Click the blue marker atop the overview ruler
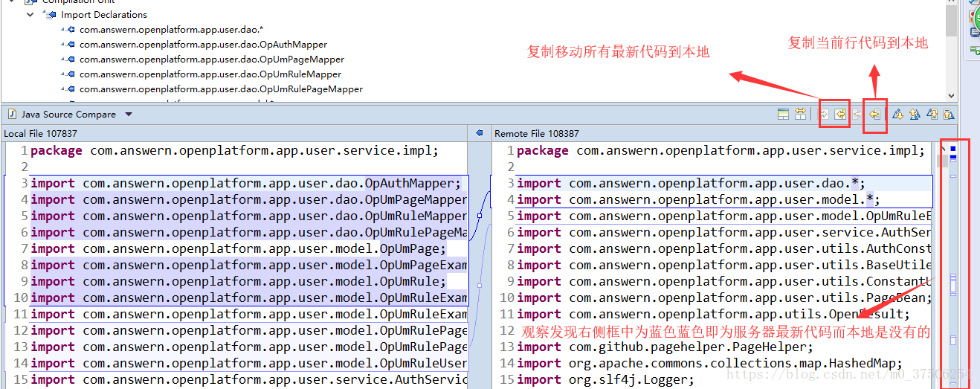Image resolution: width=980 pixels, height=389 pixels. [x=953, y=149]
